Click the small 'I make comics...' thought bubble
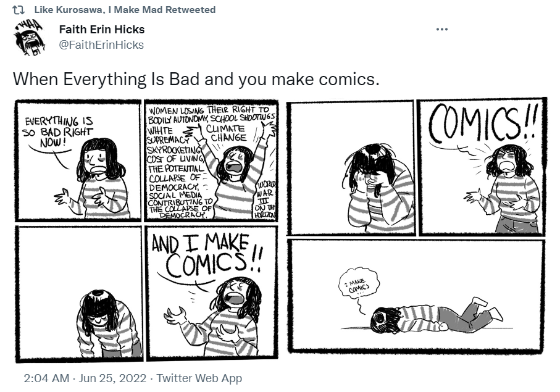Screen dimensions: 560x392 pos(359,284)
